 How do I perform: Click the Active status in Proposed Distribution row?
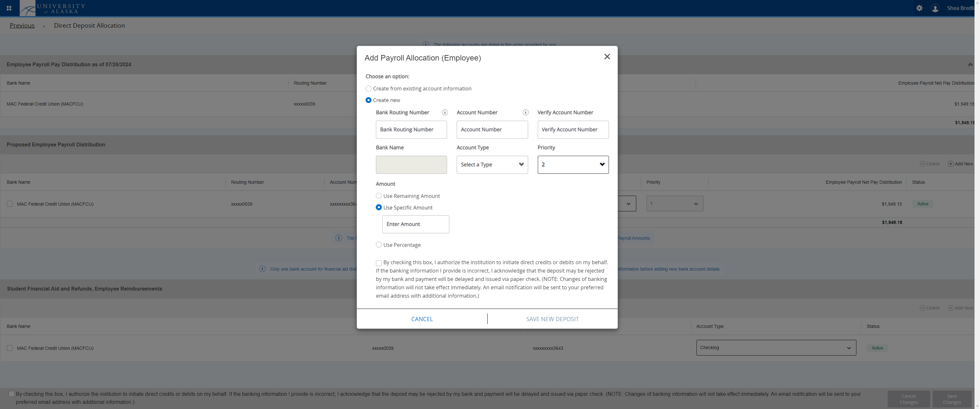[x=923, y=204]
